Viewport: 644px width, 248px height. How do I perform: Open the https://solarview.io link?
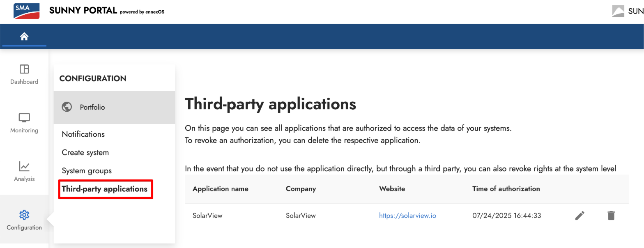[x=407, y=215]
